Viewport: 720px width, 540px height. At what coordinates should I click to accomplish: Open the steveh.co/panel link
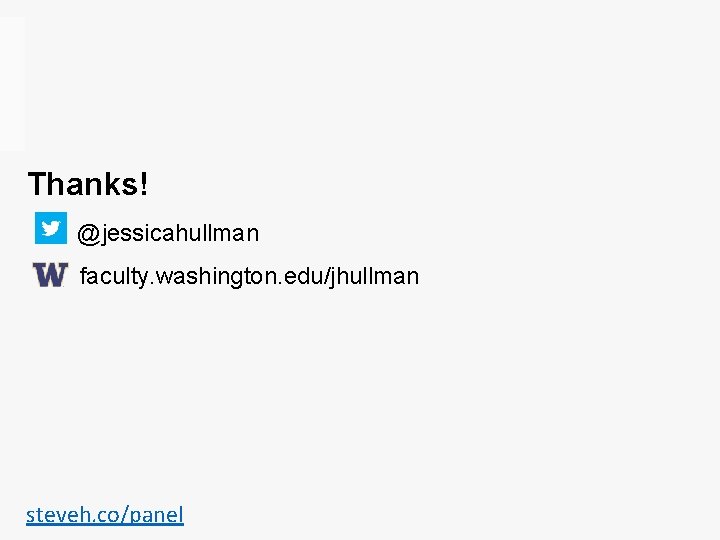click(105, 515)
